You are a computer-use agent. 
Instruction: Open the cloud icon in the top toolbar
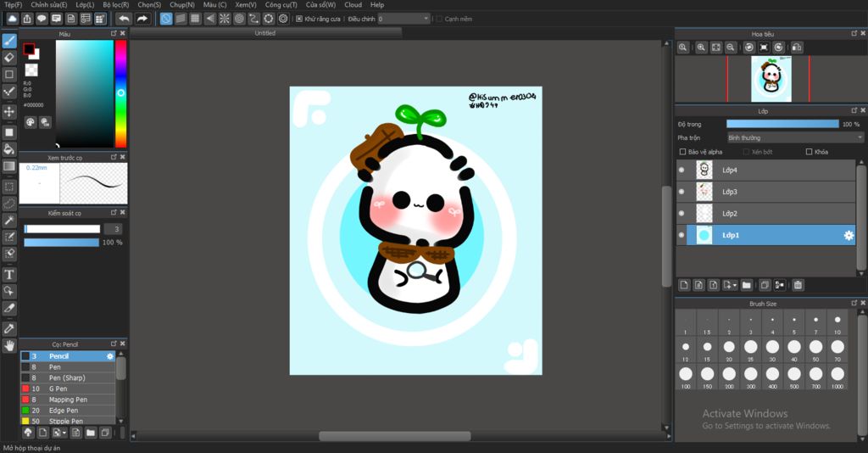click(12, 19)
